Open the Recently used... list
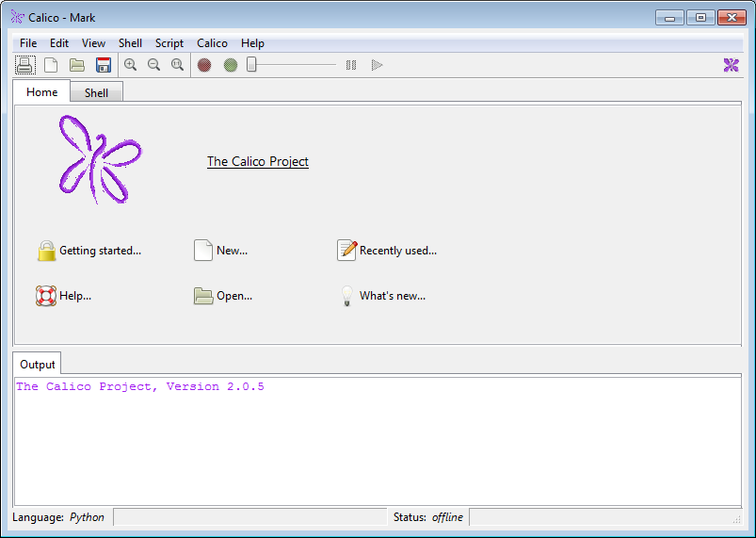 (398, 251)
